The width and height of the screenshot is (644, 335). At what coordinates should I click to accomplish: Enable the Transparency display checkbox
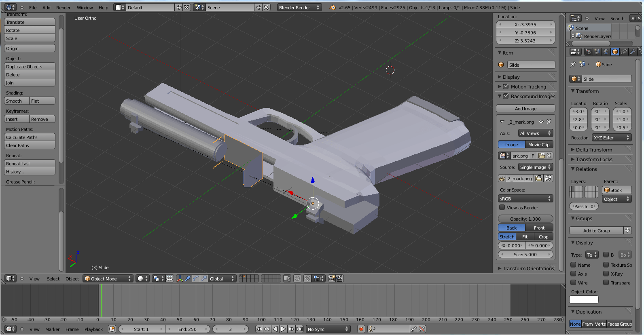[x=606, y=282]
